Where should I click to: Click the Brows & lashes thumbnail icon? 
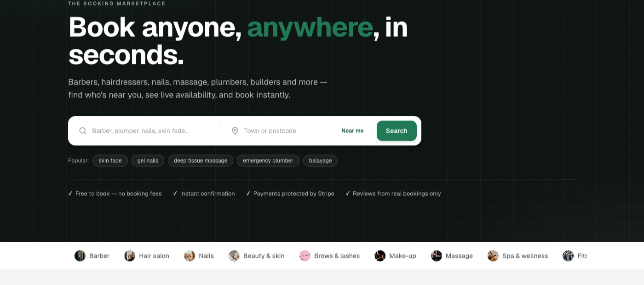pos(305,256)
